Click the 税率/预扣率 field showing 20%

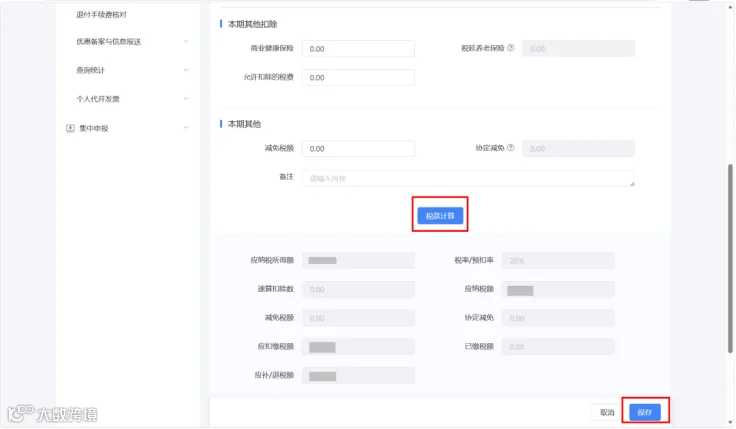click(558, 260)
